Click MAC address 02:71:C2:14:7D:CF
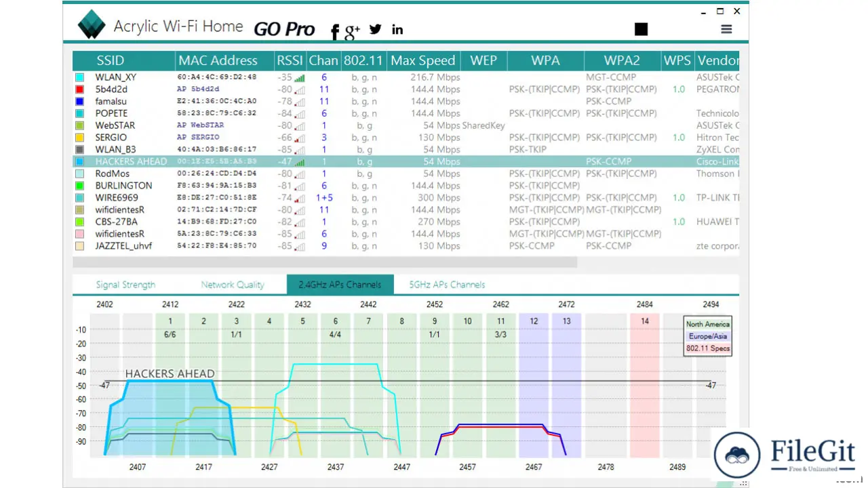This screenshot has height=488, width=868. (x=217, y=210)
